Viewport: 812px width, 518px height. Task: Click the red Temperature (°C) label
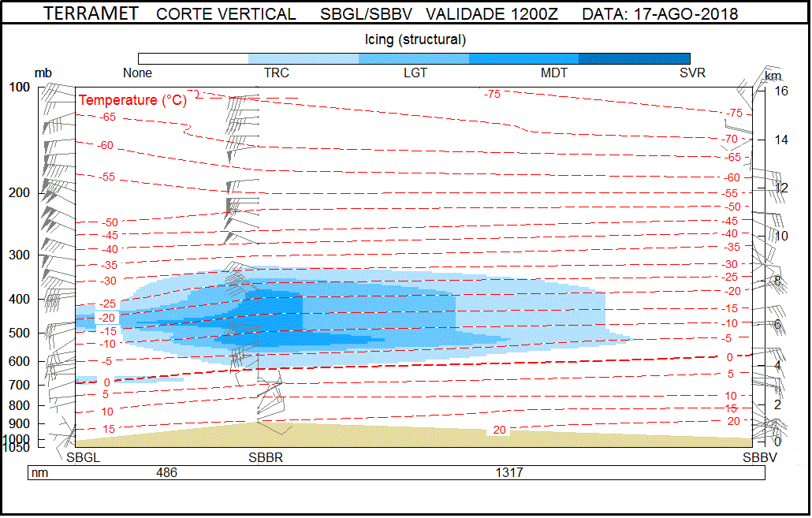(132, 100)
